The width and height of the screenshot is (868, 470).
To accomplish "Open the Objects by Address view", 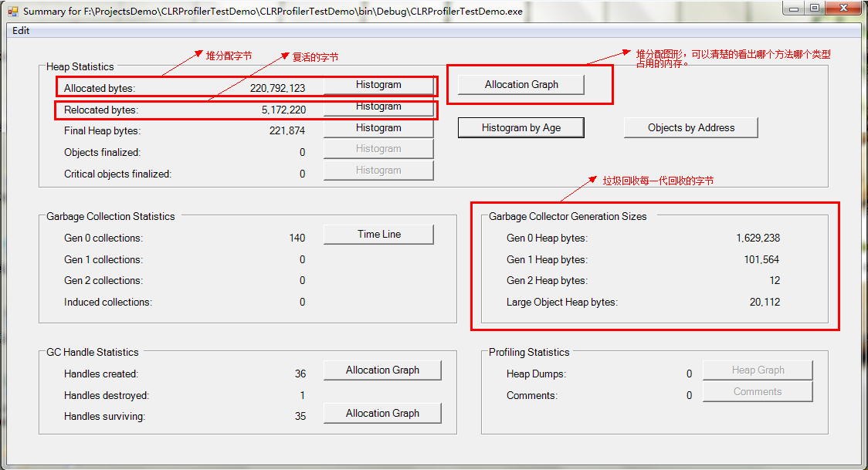I will (x=690, y=128).
